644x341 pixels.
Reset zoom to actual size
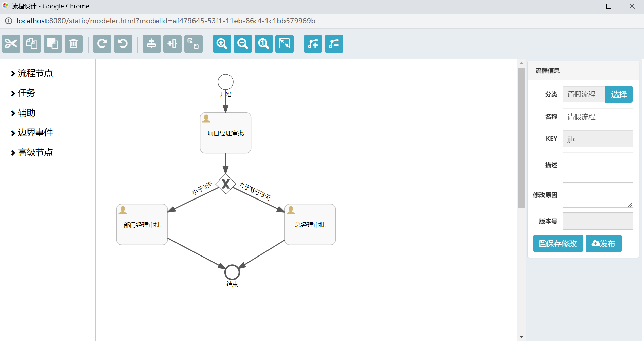click(263, 44)
